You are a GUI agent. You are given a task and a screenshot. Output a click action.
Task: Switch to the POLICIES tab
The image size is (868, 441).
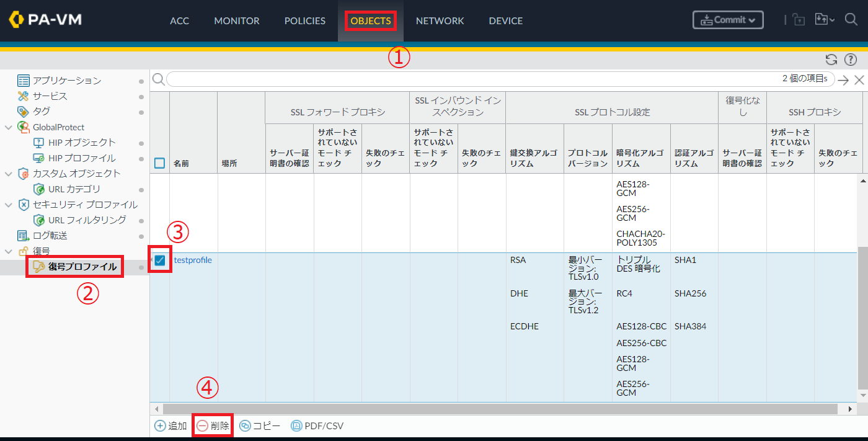[x=304, y=20]
